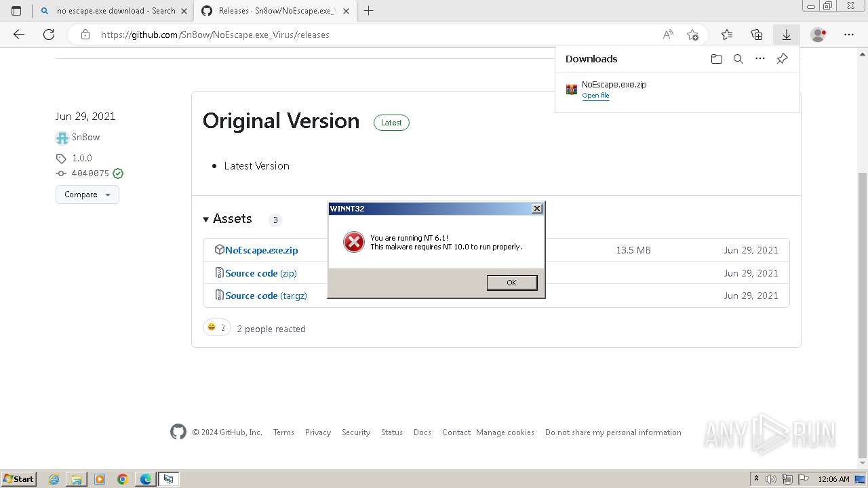The height and width of the screenshot is (488, 868).
Task: Click the 2 people reacted text
Action: point(271,329)
